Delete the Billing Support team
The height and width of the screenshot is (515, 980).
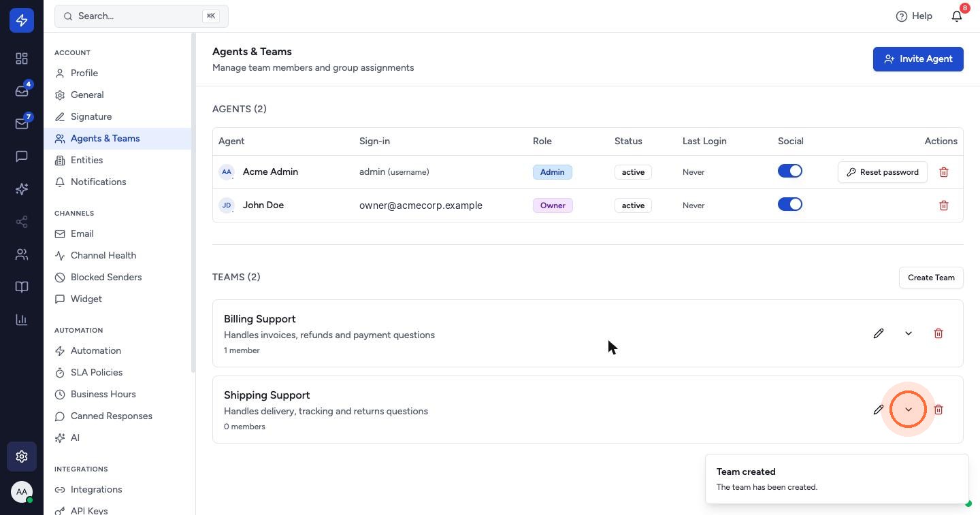point(938,333)
